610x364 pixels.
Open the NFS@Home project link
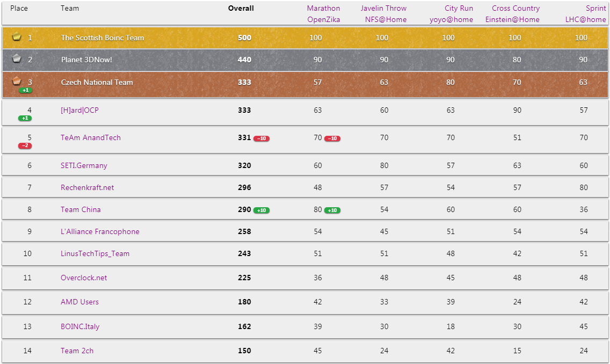click(386, 19)
